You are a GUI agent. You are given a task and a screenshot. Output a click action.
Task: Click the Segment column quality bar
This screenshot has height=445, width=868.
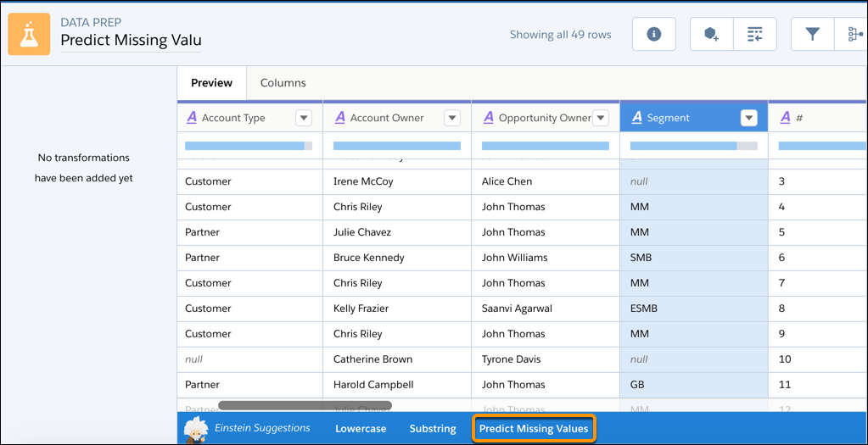(693, 146)
